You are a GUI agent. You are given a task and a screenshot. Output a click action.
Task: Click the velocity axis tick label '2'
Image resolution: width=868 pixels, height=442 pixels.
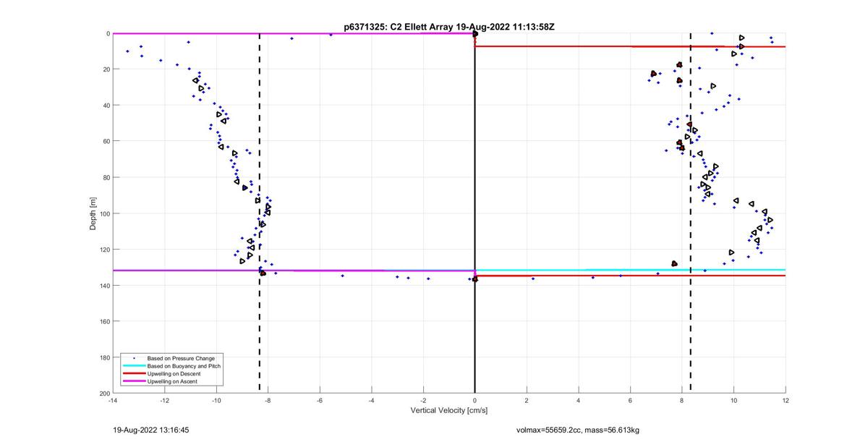click(x=527, y=399)
